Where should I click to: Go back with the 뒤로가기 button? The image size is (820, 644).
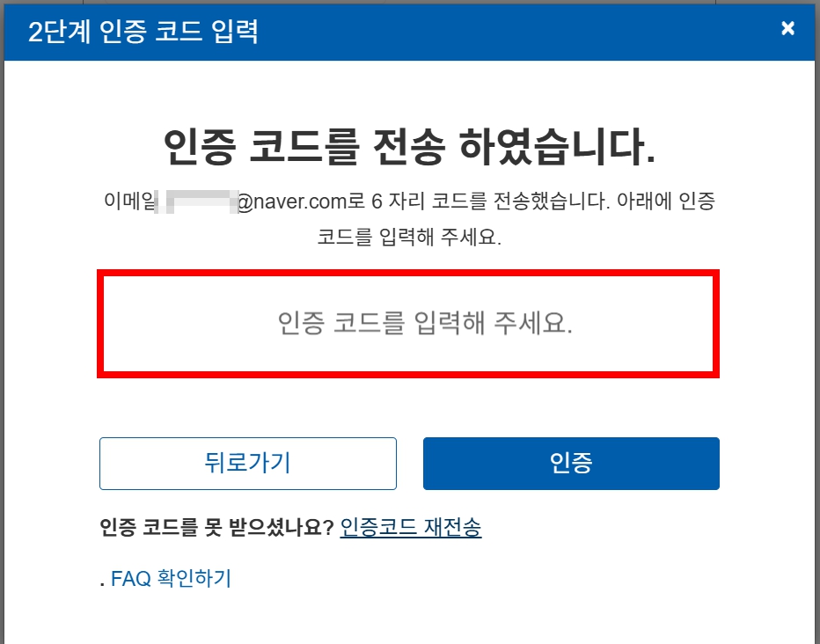[248, 464]
